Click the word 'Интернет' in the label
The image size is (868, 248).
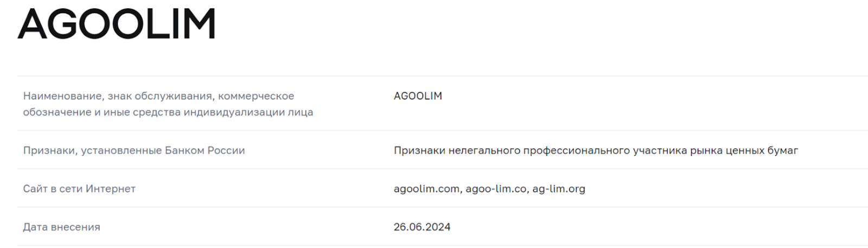click(110, 189)
